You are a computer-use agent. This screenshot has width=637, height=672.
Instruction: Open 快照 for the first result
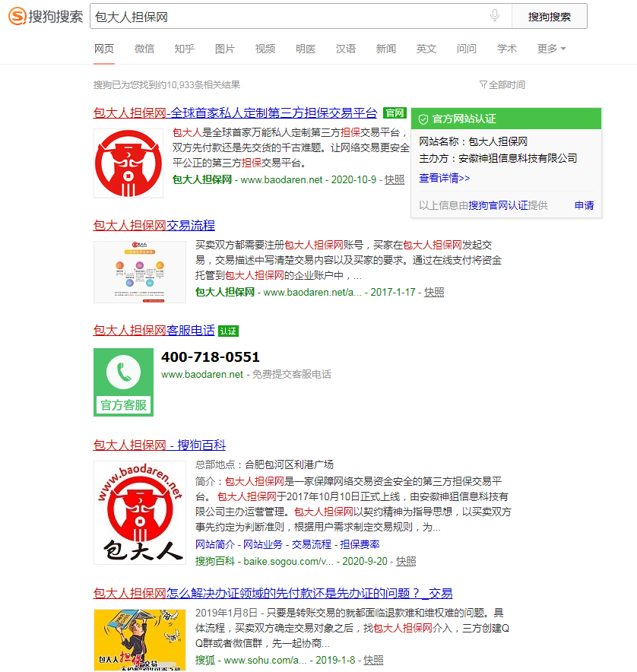coord(395,180)
